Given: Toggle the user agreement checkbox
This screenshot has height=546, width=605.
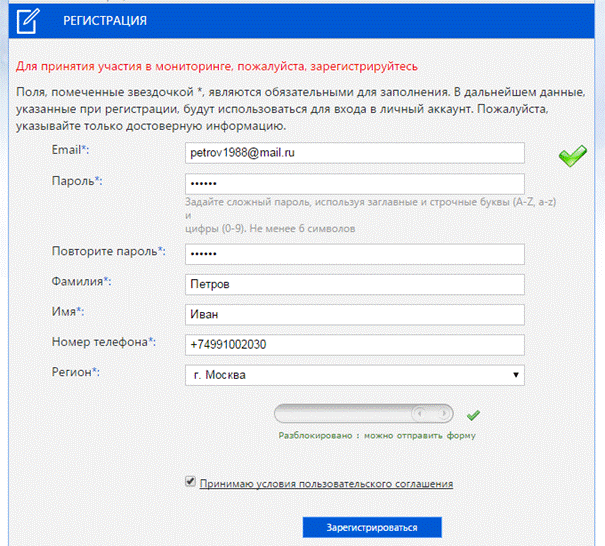Looking at the screenshot, I should coord(190,481).
